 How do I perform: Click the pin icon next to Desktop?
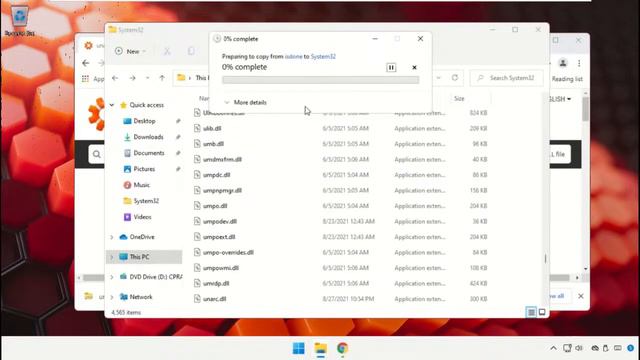tap(178, 121)
